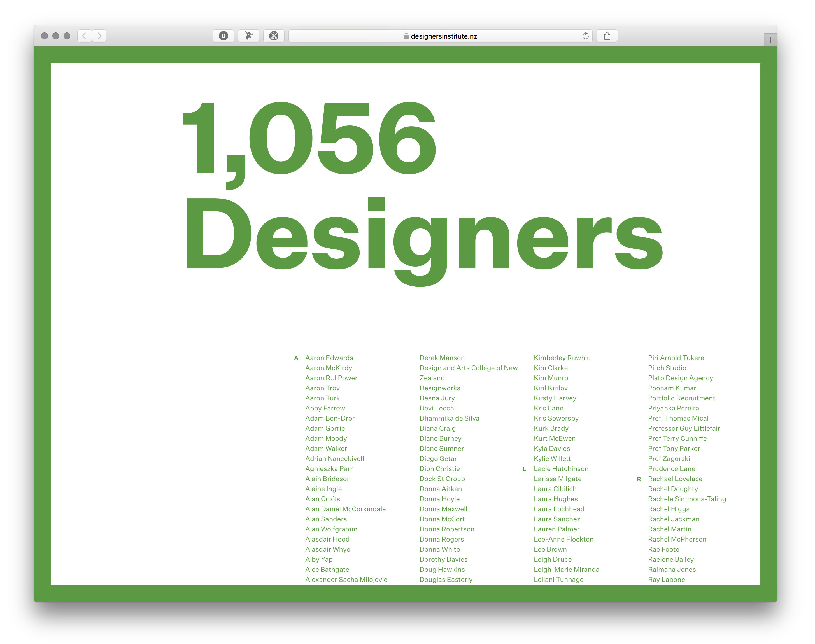Reload the page with refresh icon
This screenshot has height=644, width=815.
pyautogui.click(x=585, y=36)
